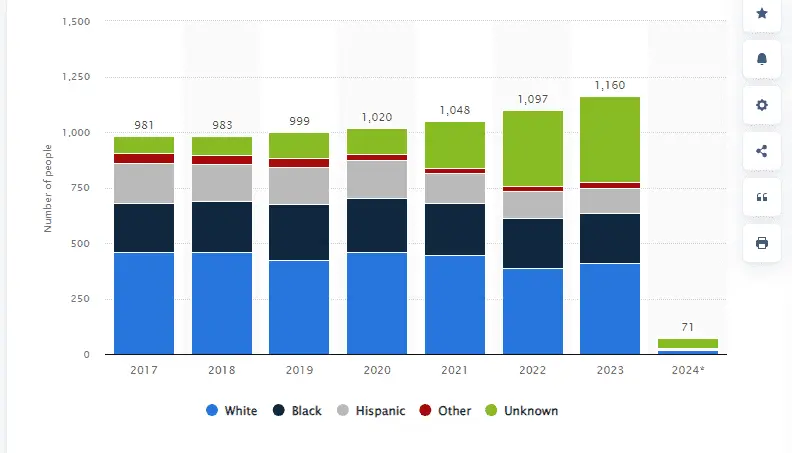792x453 pixels.
Task: Click the 2020 axis label
Action: coord(377,370)
